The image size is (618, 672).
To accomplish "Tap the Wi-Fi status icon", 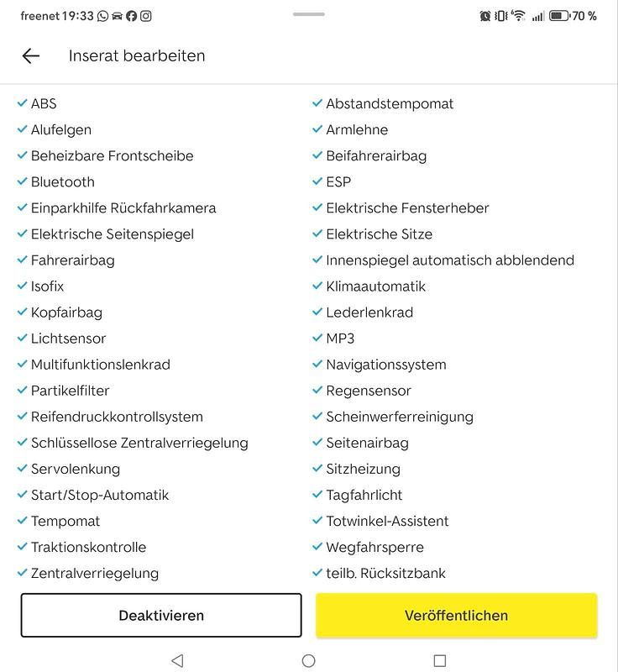I will (x=519, y=16).
